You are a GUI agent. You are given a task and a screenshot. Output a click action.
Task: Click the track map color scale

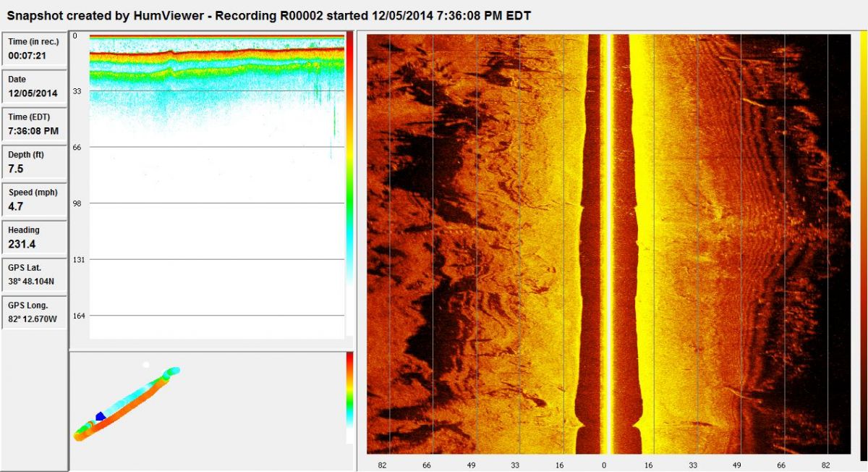(x=350, y=397)
